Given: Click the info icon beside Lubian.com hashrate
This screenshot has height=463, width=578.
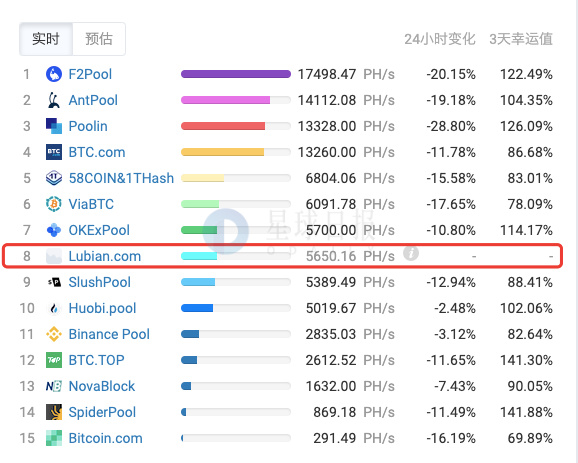Looking at the screenshot, I should point(411,253).
